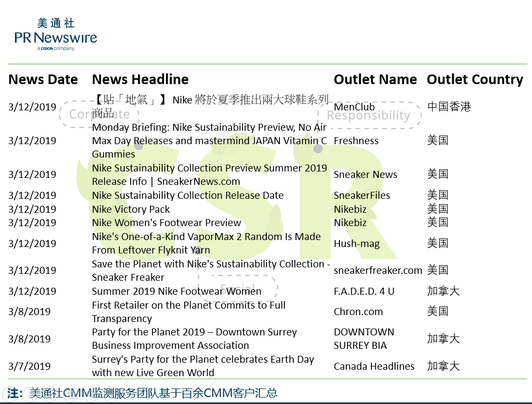
Task: Click the 美国 country in the Sneaker News row
Action: 438,174
